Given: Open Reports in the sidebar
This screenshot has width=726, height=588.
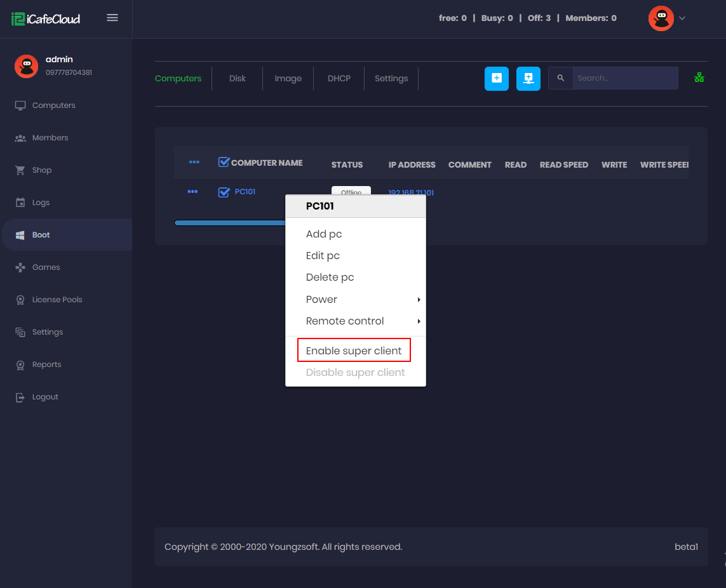Looking at the screenshot, I should click(46, 364).
